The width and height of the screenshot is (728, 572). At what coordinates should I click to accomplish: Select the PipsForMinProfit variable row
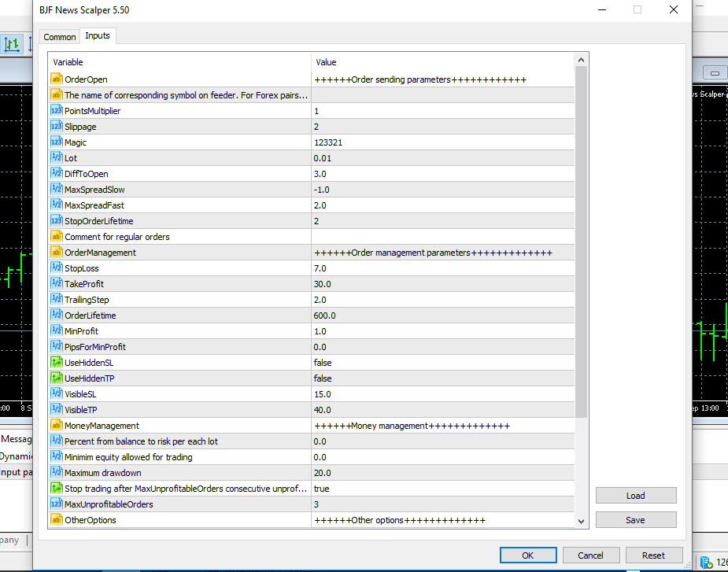(312, 347)
